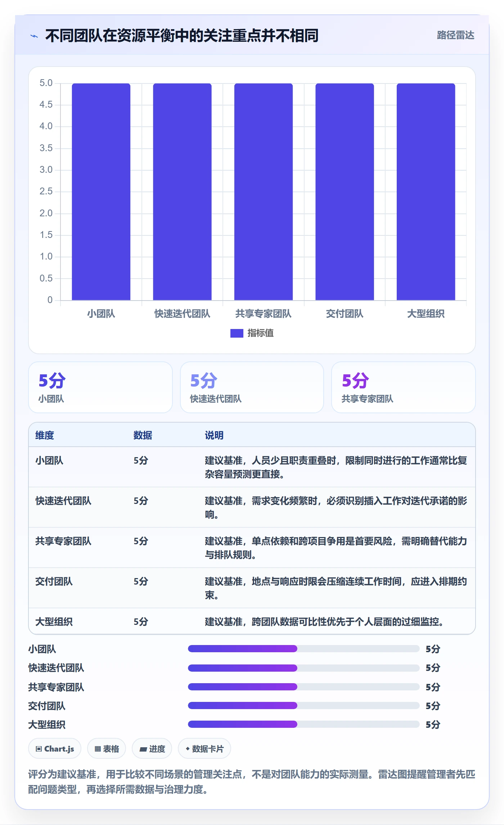
Task: Click the 2.5 y-axis tick label
Action: tap(46, 191)
